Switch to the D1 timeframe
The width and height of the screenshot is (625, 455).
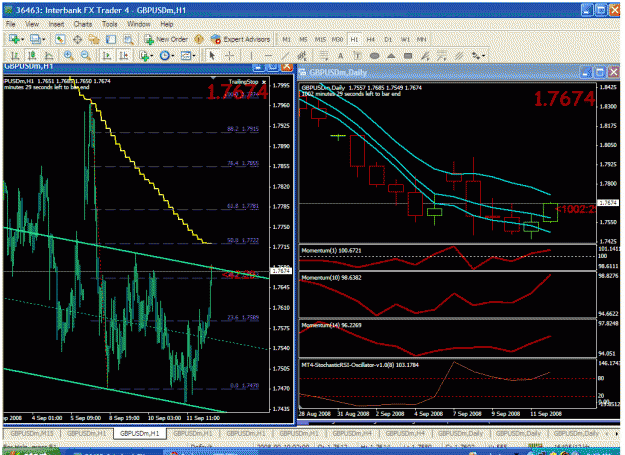[x=388, y=39]
